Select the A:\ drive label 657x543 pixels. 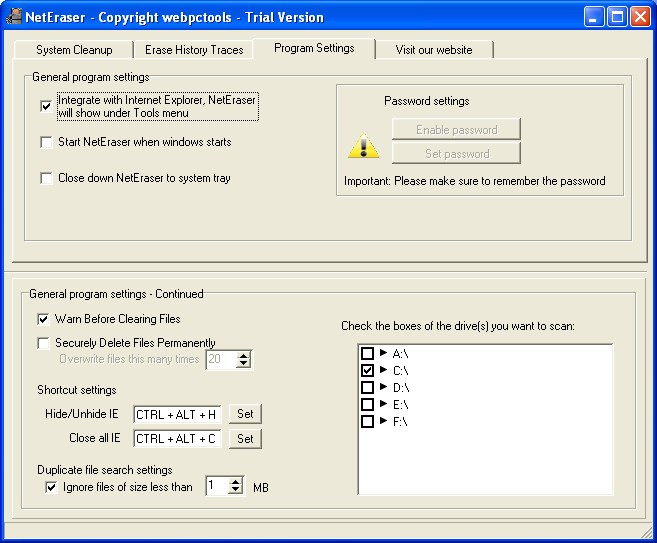[x=401, y=354]
